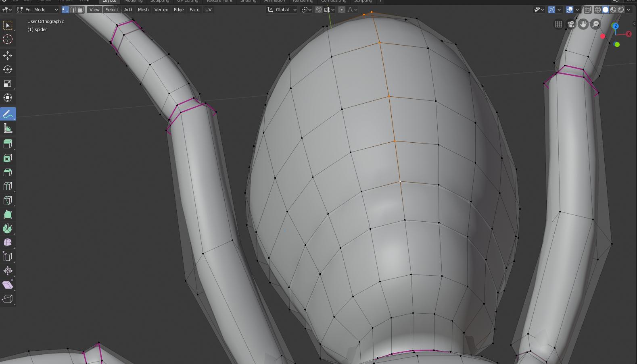Toggle X-ray view
Viewport: 637px width, 364px height.
588,10
